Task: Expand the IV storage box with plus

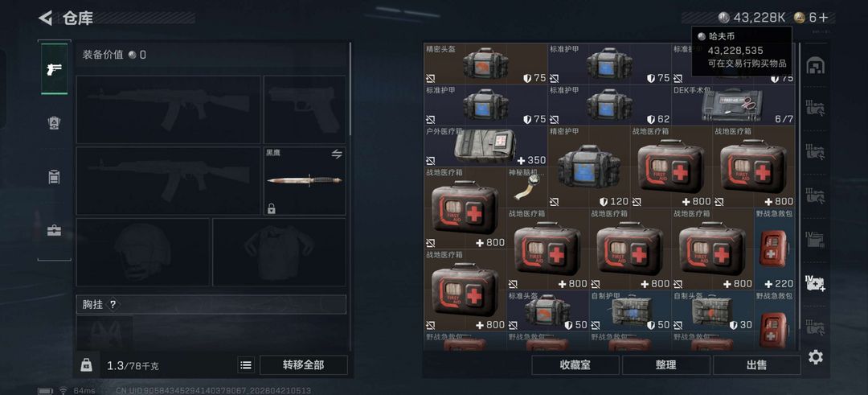Action: pyautogui.click(x=815, y=283)
